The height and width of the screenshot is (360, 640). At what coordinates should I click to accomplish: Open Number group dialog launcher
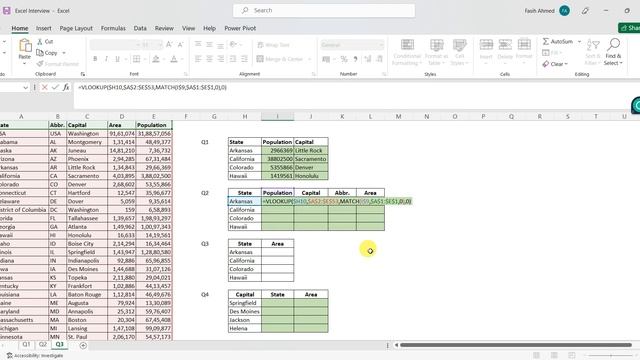(x=384, y=74)
